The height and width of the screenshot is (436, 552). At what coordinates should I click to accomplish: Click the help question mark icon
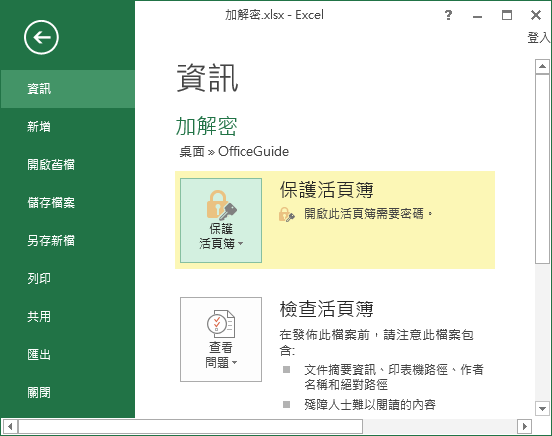pos(448,15)
